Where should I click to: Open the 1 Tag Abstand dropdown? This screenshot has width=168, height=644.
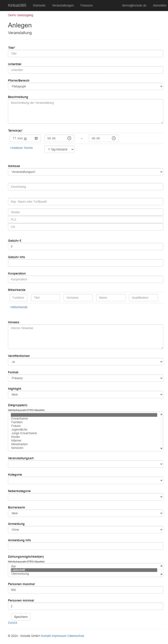pyautogui.click(x=59, y=149)
